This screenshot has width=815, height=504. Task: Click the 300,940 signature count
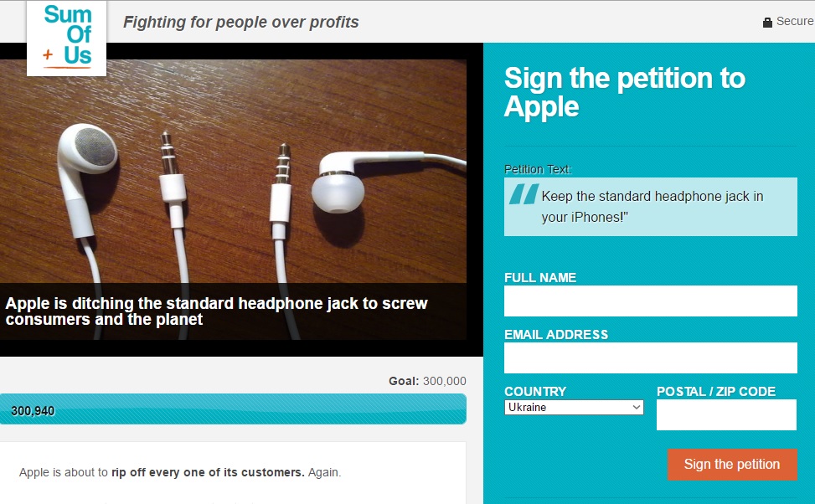33,411
